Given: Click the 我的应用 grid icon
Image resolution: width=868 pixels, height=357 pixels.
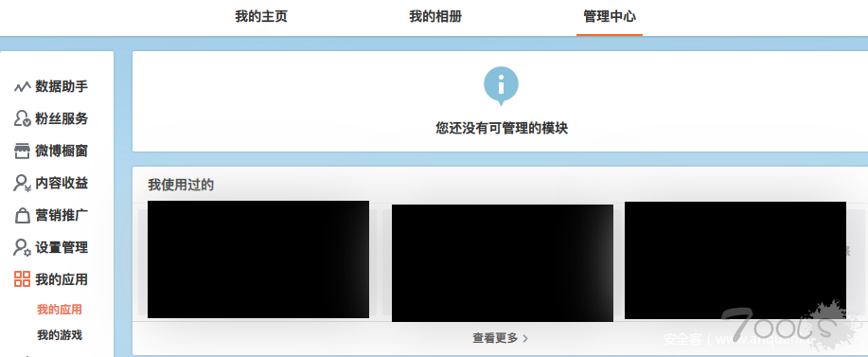Looking at the screenshot, I should 22,279.
